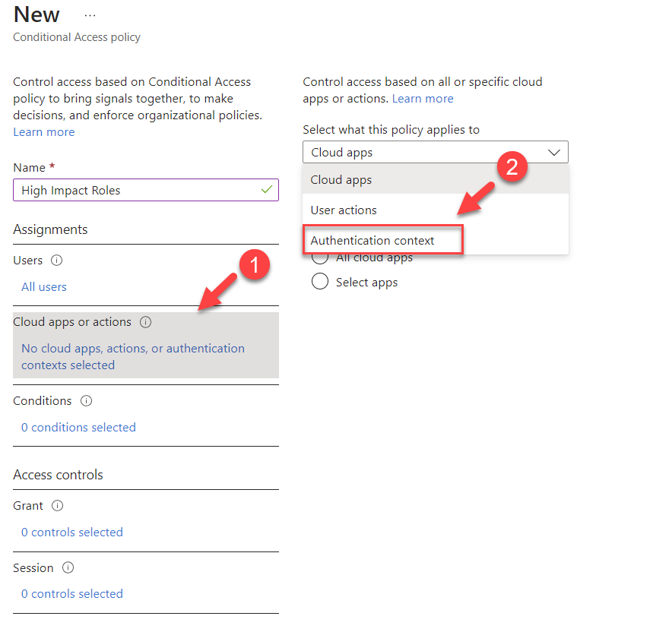672x632 pixels.
Task: Click Learn more about cloud apps
Action: tap(423, 98)
